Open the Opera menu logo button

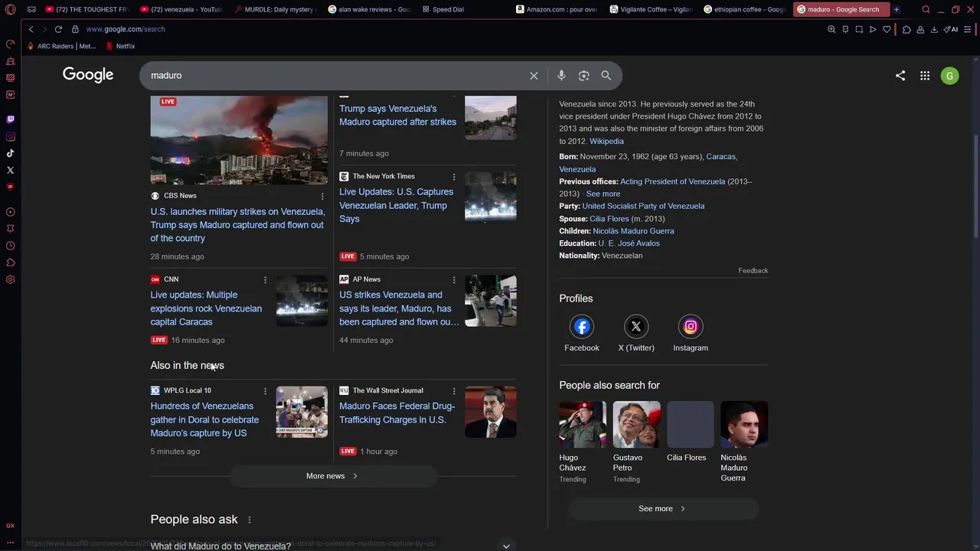tap(10, 9)
